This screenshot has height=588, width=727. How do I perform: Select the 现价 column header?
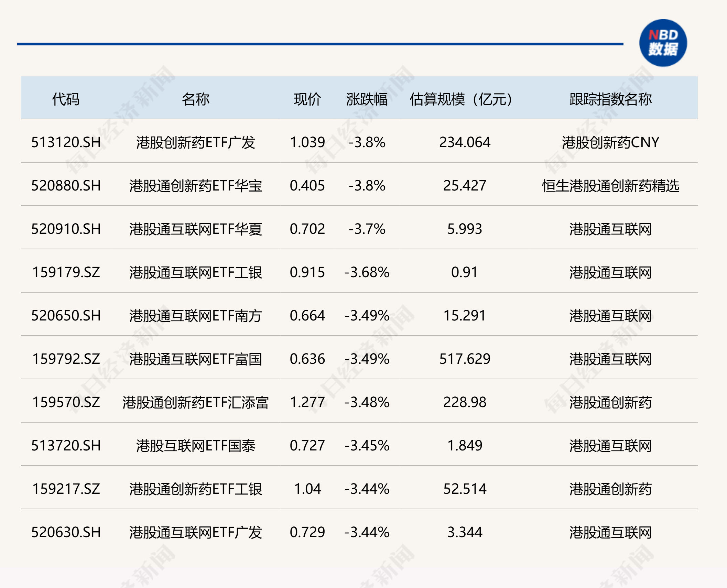coord(307,99)
